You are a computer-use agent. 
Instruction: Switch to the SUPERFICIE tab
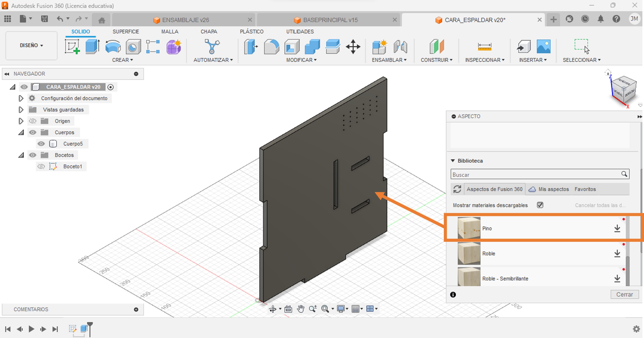[x=126, y=32]
